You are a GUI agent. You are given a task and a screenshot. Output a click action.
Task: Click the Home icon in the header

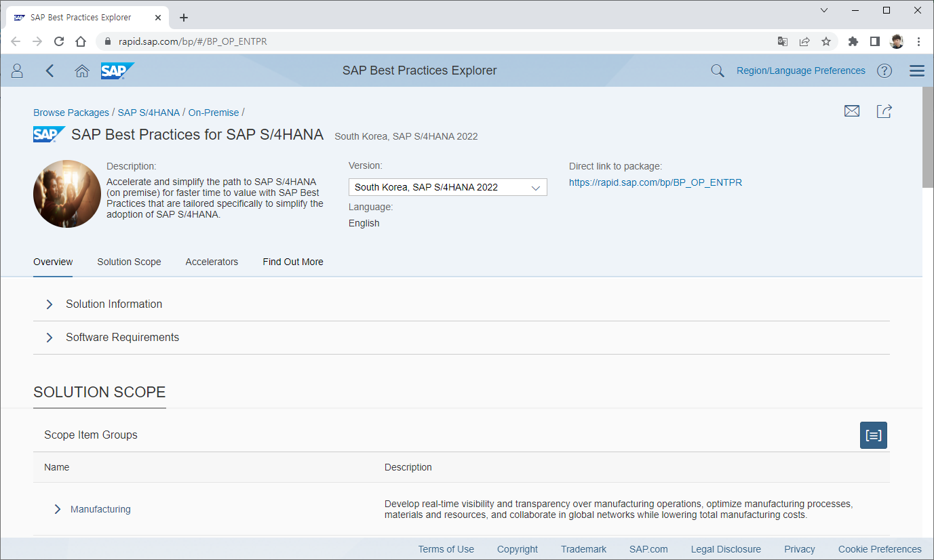click(x=81, y=71)
